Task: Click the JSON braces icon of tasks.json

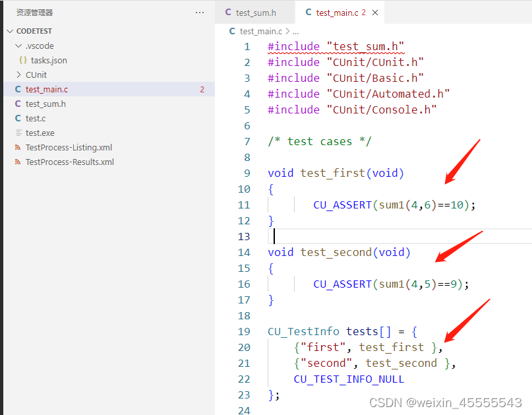Action: [x=22, y=60]
